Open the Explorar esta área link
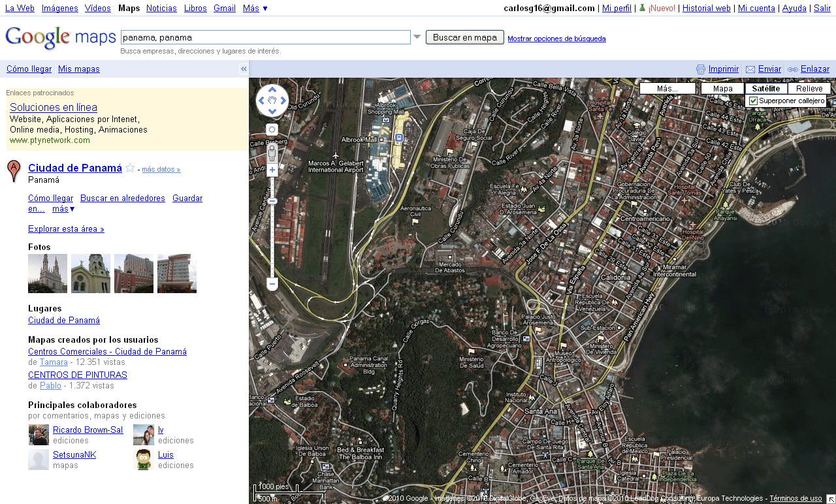This screenshot has height=504, width=836. tap(66, 228)
